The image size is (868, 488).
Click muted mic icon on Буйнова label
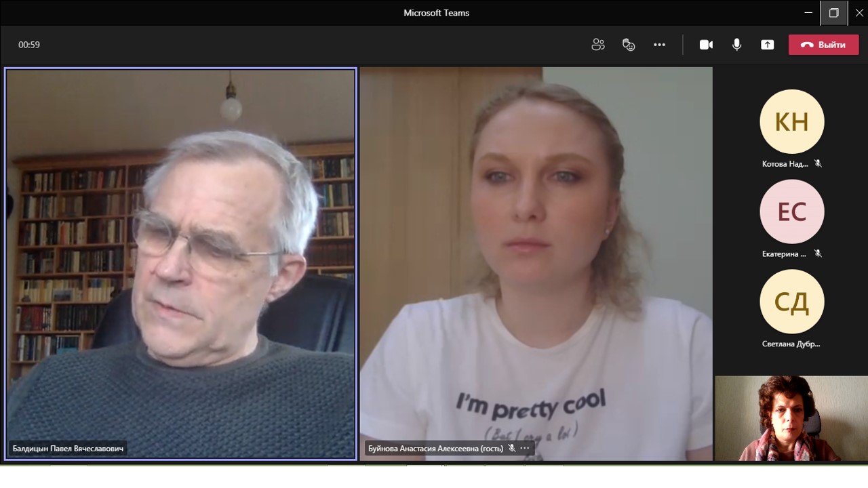[512, 448]
